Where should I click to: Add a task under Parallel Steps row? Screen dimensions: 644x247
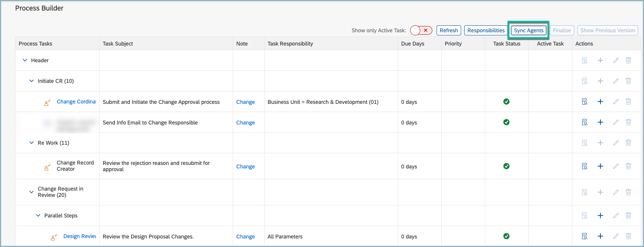pyautogui.click(x=600, y=215)
